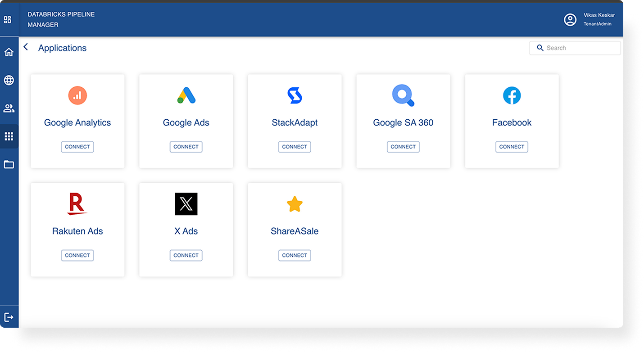Viewport: 644px width, 352px height.
Task: Open the users icon in sidebar
Action: tap(9, 108)
